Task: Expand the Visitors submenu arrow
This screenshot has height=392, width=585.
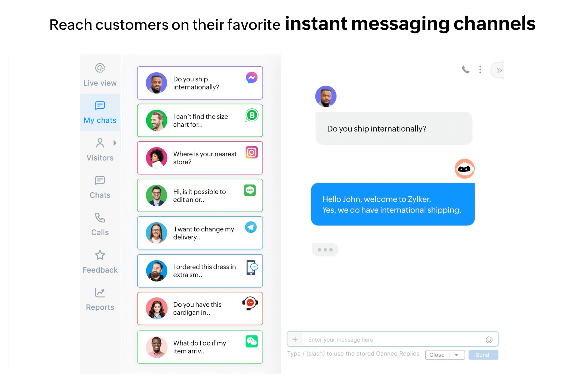Action: (115, 143)
